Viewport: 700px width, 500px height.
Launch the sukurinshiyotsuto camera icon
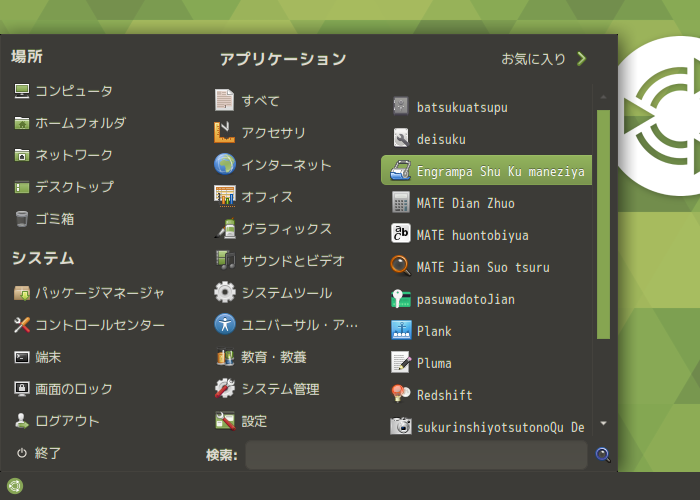pos(401,426)
